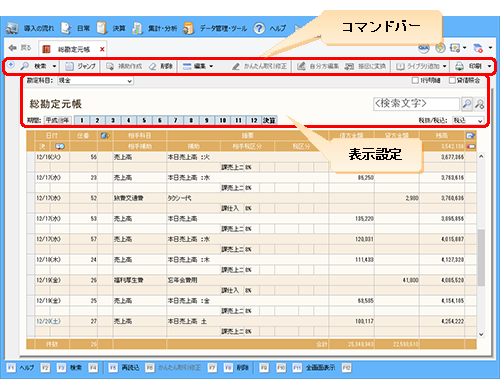This screenshot has height=379, width=500.
Task: Select month 9 in the 期間 bar
Action: point(207,120)
